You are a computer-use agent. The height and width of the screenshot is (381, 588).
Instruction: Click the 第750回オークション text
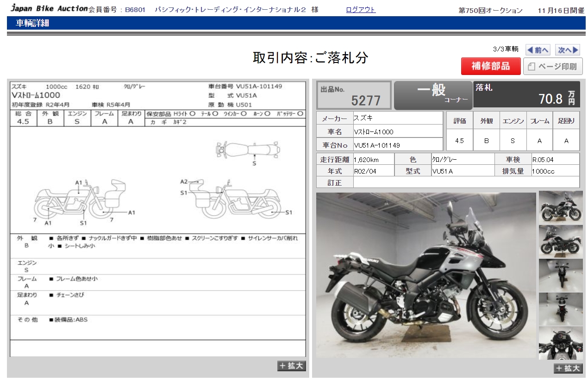coord(490,10)
